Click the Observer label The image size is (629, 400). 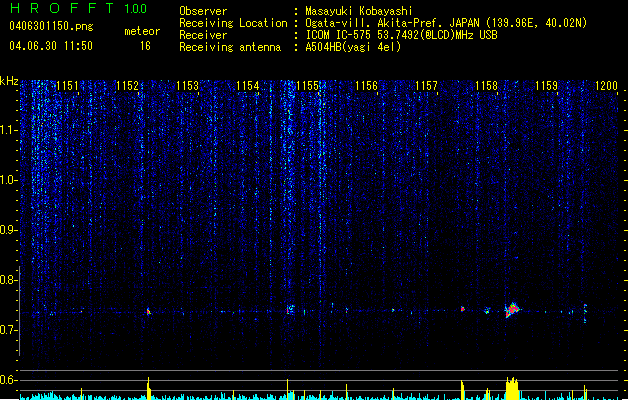pyautogui.click(x=203, y=11)
